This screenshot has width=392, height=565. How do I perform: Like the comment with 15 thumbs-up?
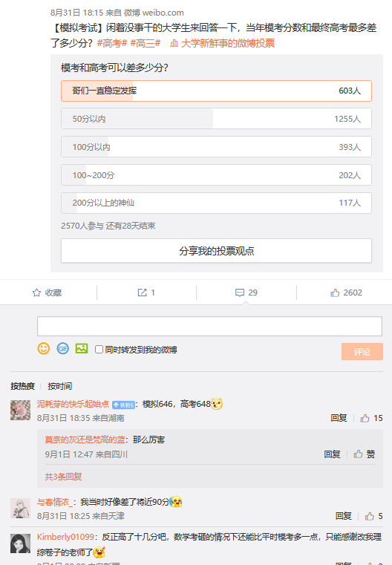365,418
